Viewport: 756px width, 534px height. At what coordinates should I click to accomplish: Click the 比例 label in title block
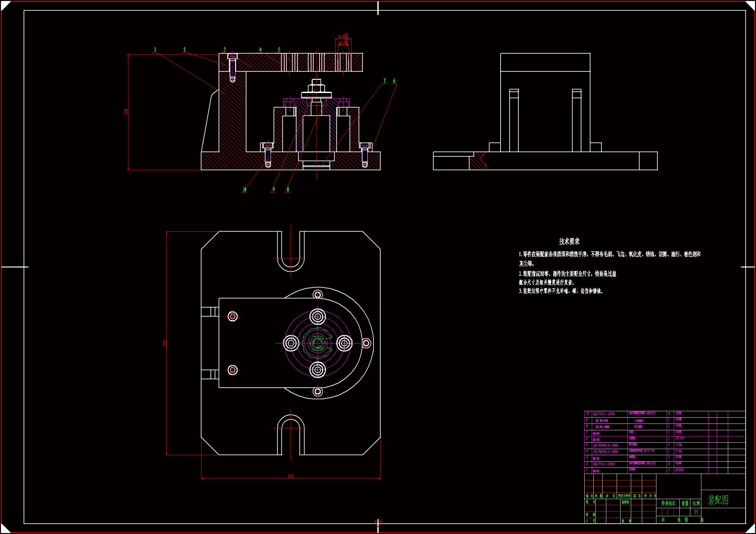[696, 503]
